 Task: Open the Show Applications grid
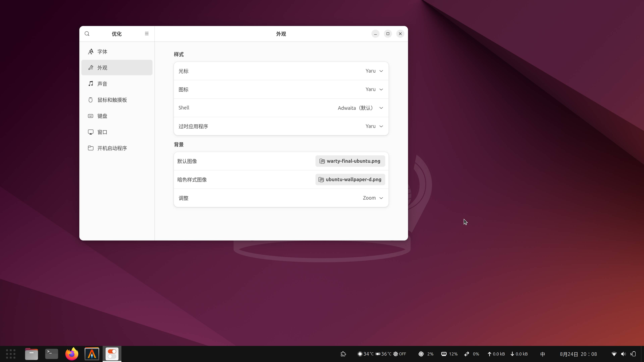pos(11,354)
